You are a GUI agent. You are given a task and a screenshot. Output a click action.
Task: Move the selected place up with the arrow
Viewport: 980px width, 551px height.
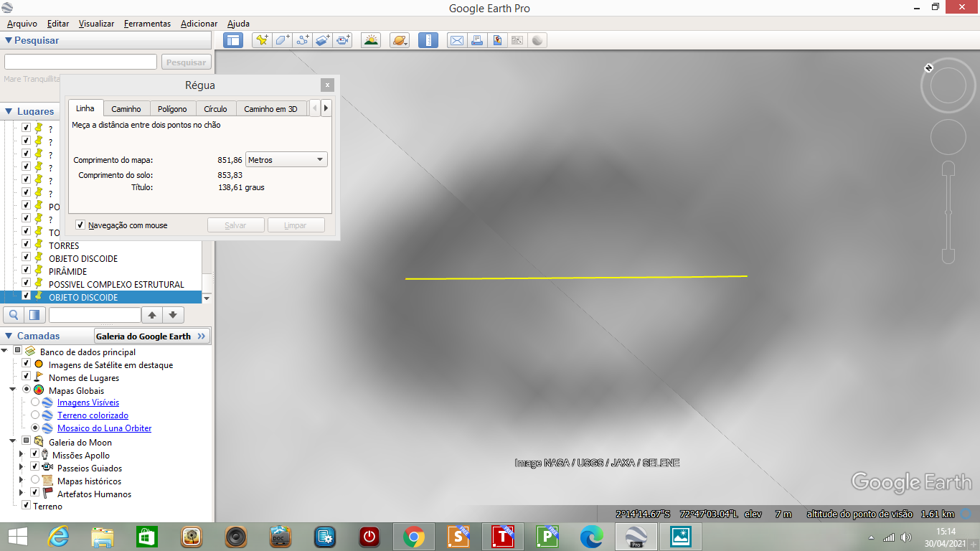coord(152,314)
